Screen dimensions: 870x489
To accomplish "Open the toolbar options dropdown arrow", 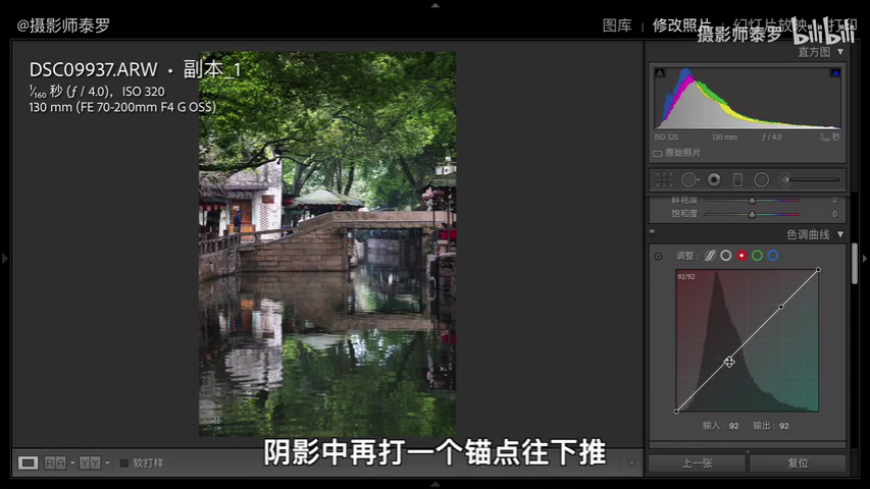I will tap(631, 463).
